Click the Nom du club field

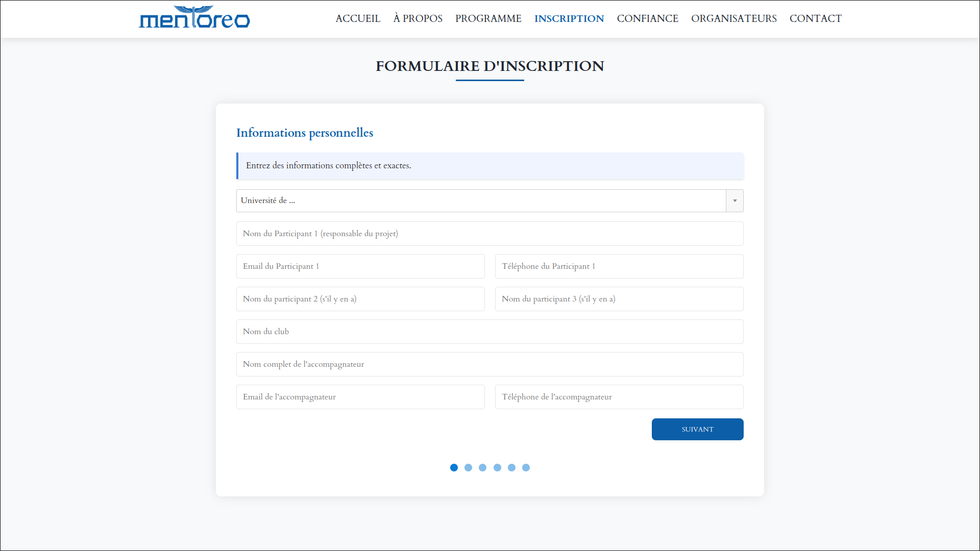click(x=489, y=332)
